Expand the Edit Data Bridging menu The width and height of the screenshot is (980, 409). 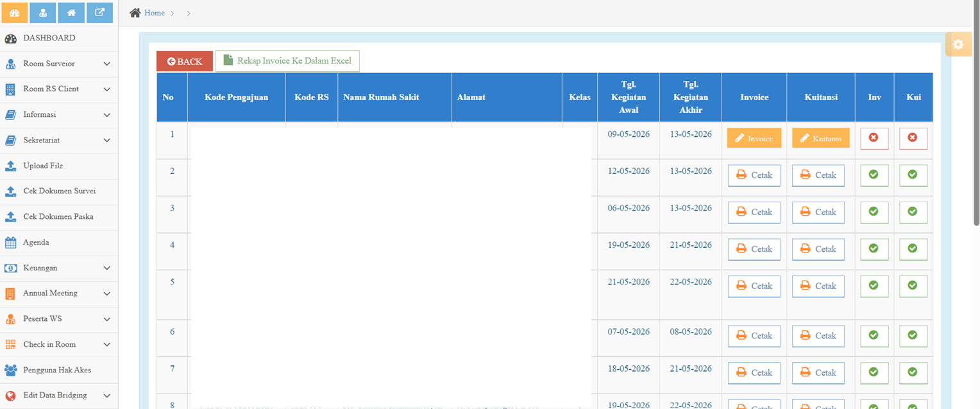(59, 396)
